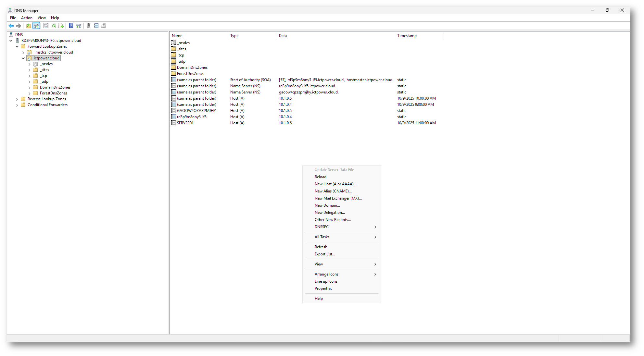Choose New Alias (CNAME) from context menu
This screenshot has height=356, width=644.
[x=333, y=191]
